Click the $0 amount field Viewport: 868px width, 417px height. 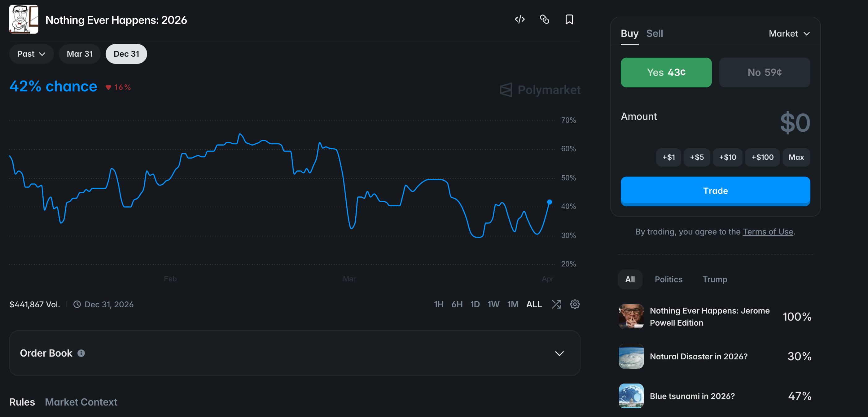[x=795, y=123]
